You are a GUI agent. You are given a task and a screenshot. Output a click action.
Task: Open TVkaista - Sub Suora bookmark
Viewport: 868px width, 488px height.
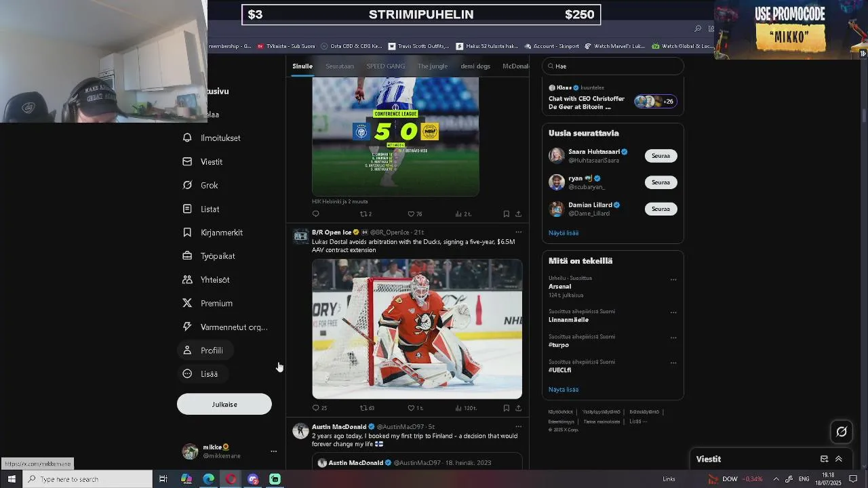coord(285,46)
